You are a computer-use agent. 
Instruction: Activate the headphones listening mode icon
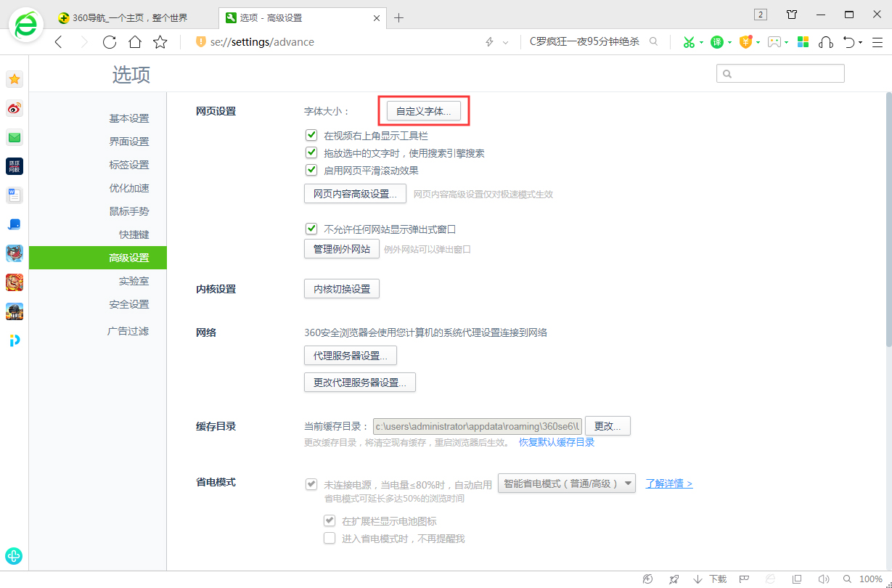pos(826,42)
